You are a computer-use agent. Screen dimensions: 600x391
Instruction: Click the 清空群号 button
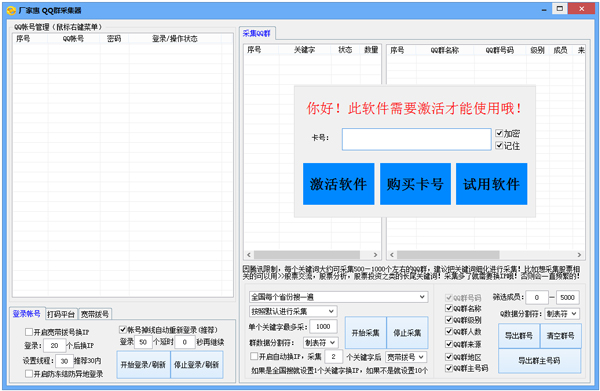(x=561, y=336)
